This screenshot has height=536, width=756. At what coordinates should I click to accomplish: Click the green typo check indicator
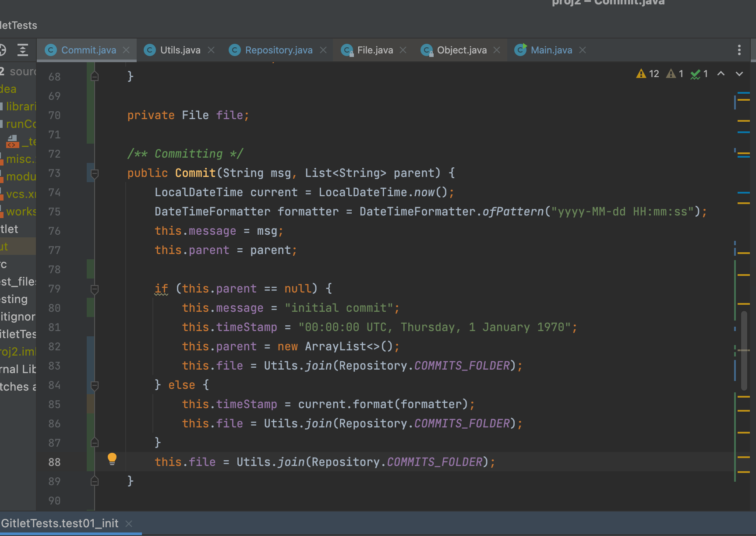point(699,74)
